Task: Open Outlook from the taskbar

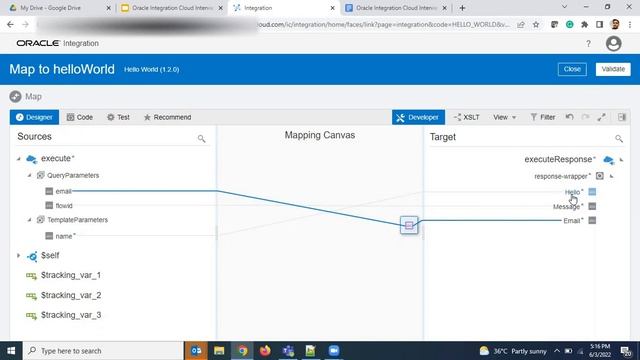Action: (x=196, y=351)
